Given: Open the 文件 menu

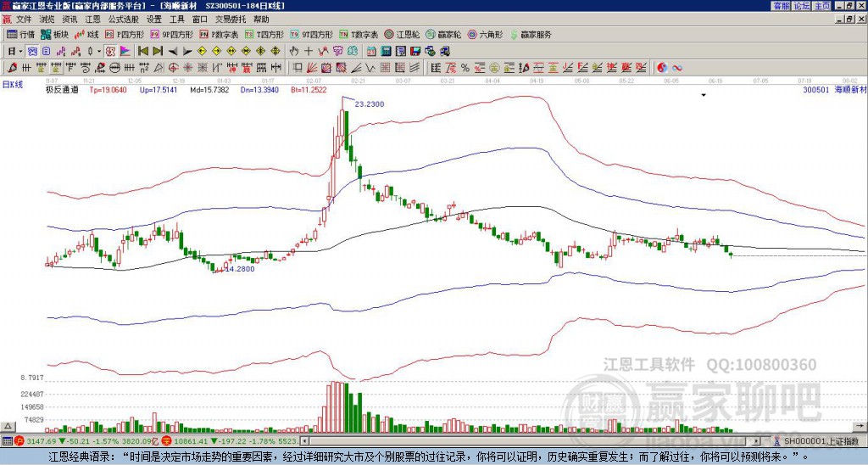Looking at the screenshot, I should click(x=23, y=20).
